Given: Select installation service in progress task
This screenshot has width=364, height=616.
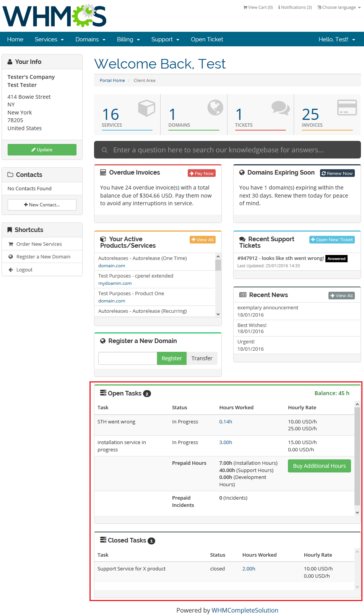Looking at the screenshot, I should [224, 446].
